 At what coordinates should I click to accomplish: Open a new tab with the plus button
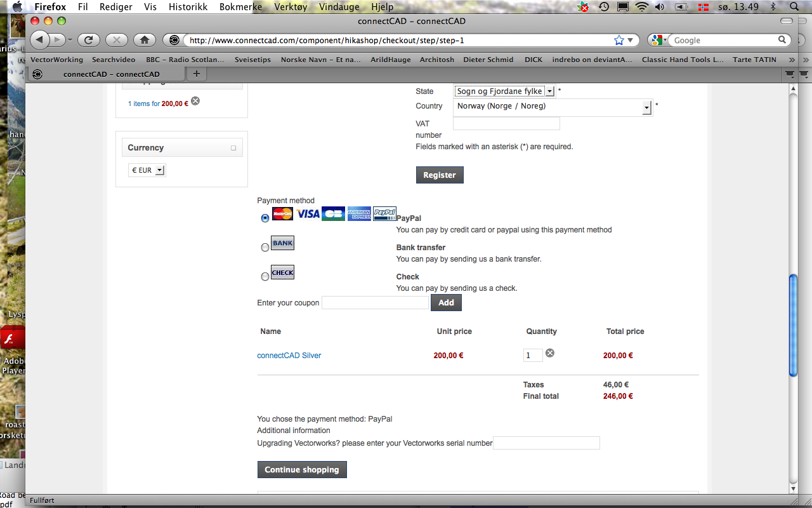tap(196, 74)
